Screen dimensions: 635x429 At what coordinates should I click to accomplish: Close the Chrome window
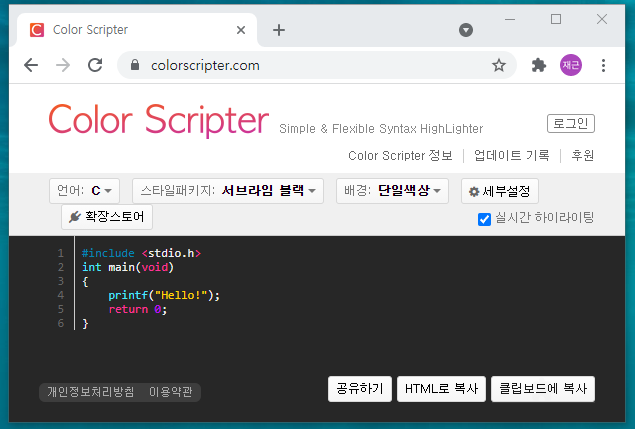click(x=602, y=19)
